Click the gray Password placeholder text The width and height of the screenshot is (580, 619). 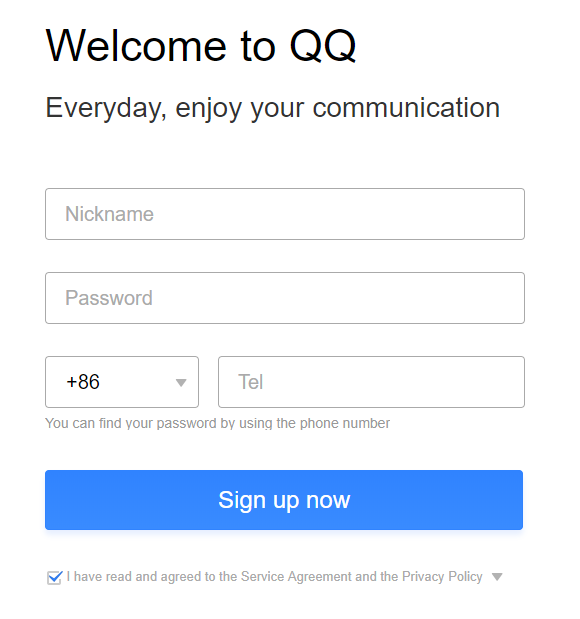point(109,298)
